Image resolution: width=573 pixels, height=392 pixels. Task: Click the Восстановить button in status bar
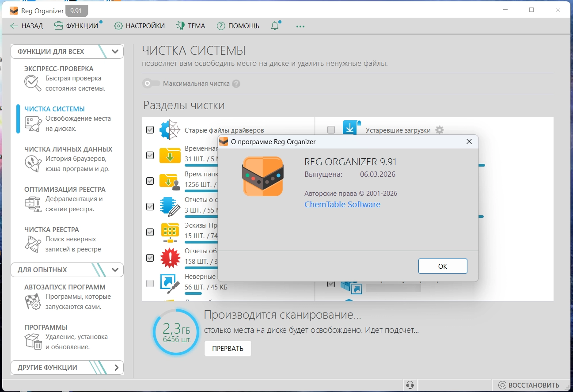528,385
